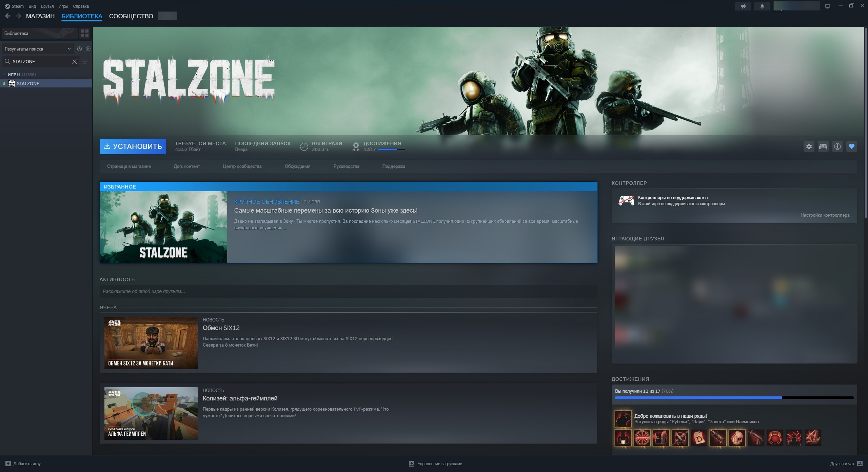Open the Поддержка link
The width and height of the screenshot is (868, 472).
click(x=394, y=166)
